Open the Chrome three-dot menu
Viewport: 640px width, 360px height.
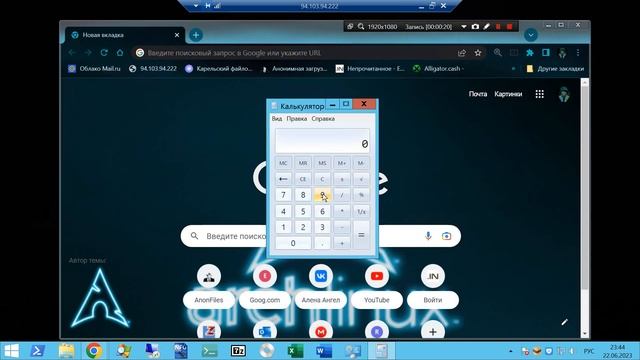tap(578, 53)
